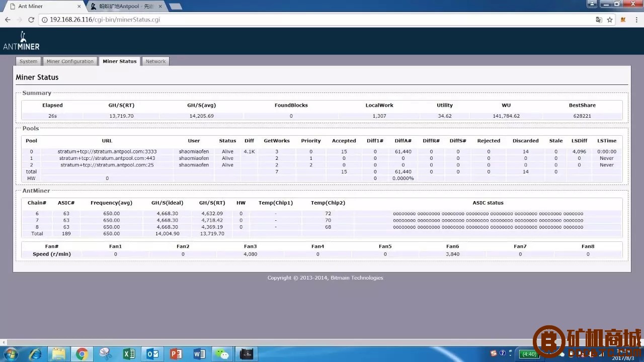Click the black app taskbar icon

pos(246,354)
